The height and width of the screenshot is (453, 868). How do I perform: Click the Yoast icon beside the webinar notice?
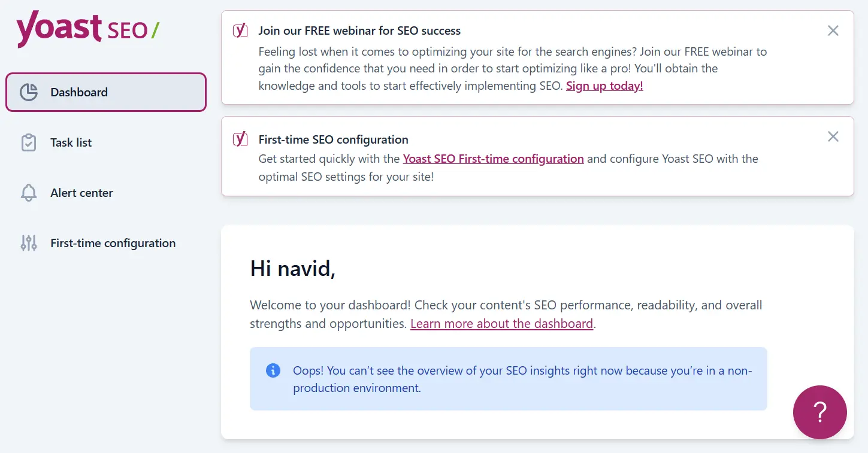(240, 30)
